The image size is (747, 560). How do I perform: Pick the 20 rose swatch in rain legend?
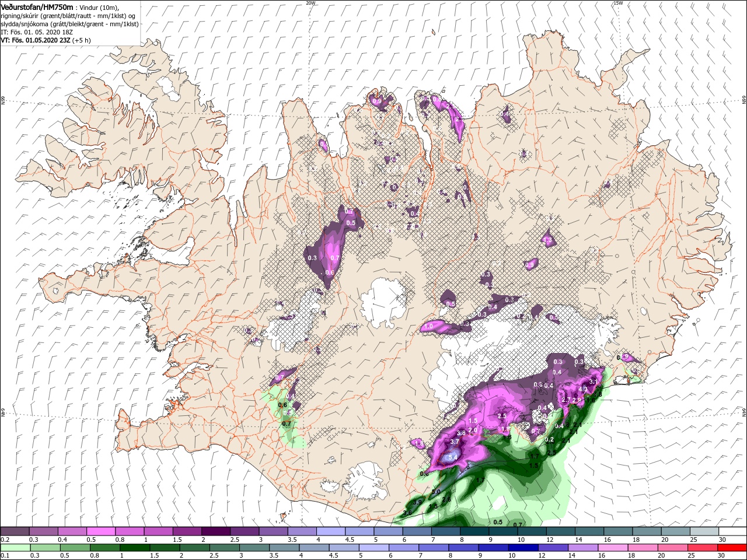click(x=672, y=548)
